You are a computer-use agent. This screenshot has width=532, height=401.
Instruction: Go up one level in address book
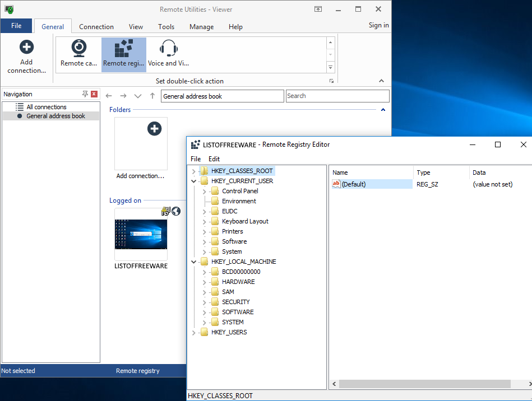(152, 96)
